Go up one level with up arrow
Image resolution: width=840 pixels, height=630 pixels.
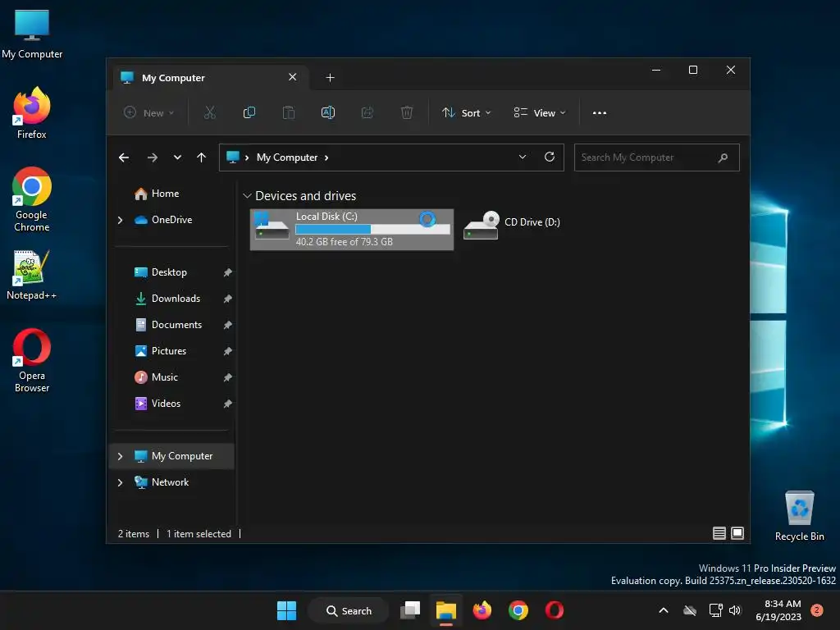coord(202,157)
